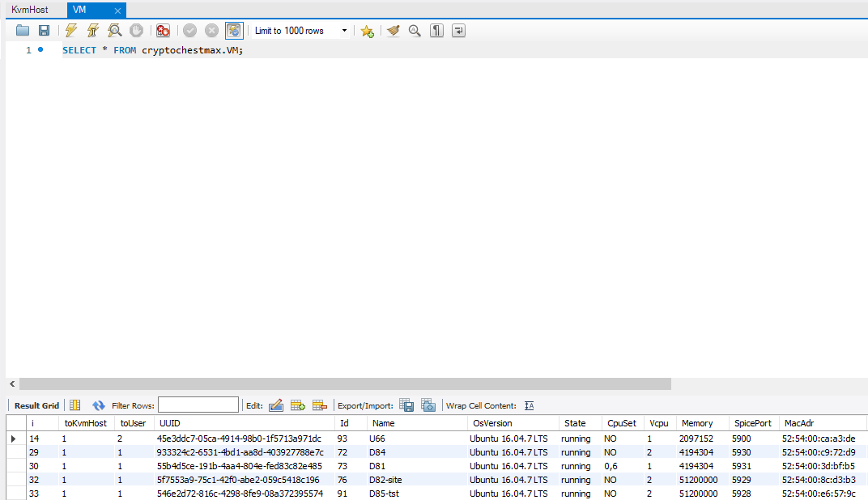Sort by the UUID column header
868x500 pixels.
coord(245,423)
